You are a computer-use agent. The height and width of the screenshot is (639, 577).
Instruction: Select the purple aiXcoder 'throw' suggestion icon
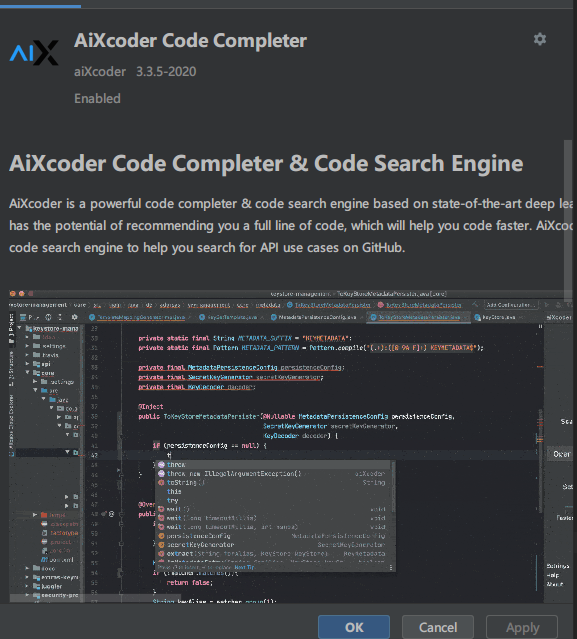[x=161, y=465]
